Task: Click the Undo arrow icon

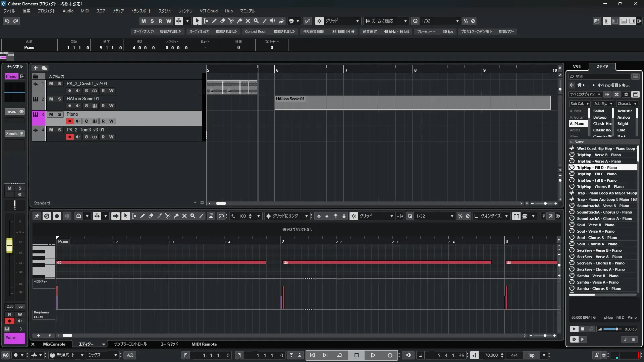Action: pos(7,21)
